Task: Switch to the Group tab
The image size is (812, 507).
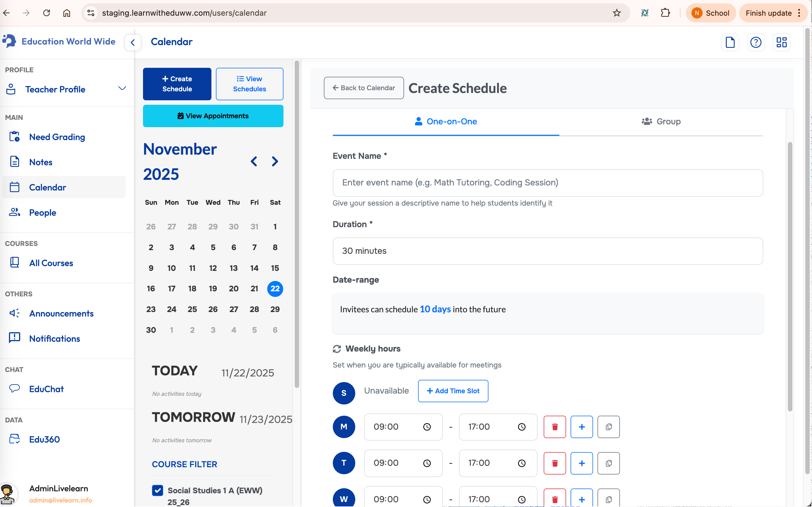Action: point(661,121)
